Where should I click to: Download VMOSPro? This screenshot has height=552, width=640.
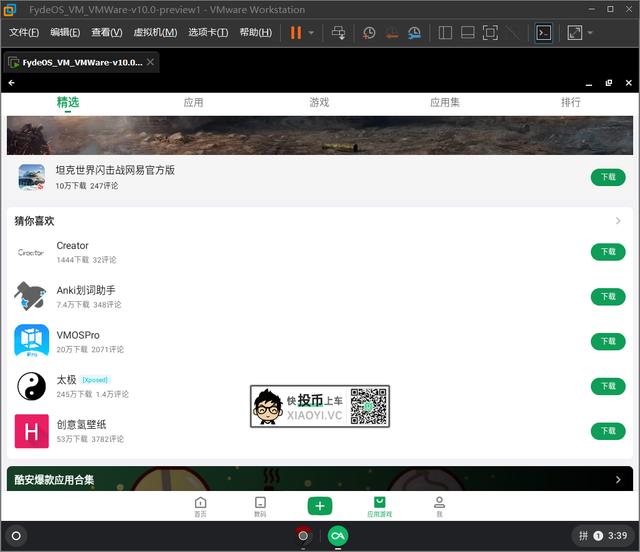pyautogui.click(x=608, y=341)
